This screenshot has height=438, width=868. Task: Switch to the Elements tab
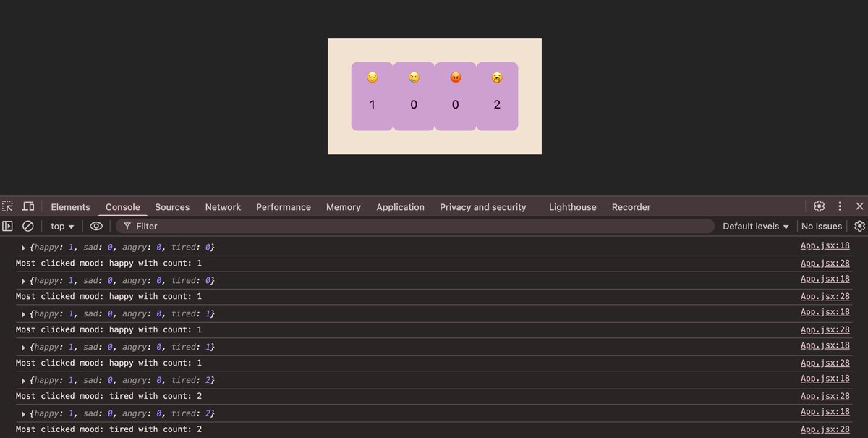pyautogui.click(x=70, y=207)
